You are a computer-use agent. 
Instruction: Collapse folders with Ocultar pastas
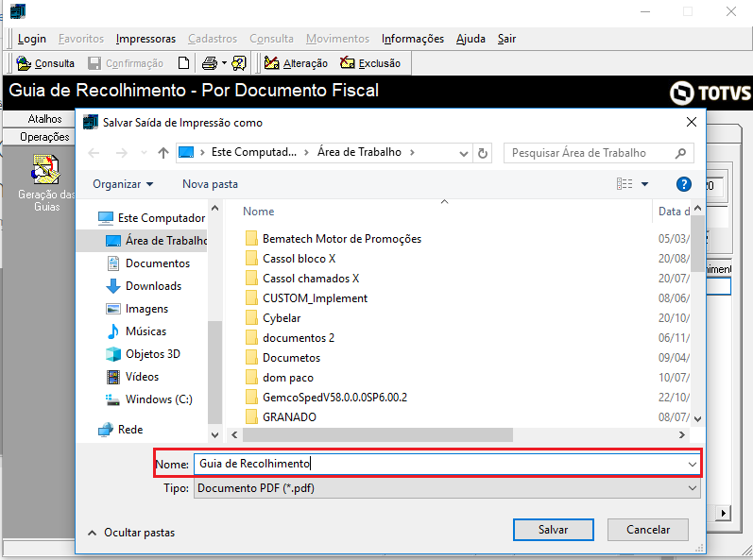[x=131, y=534]
